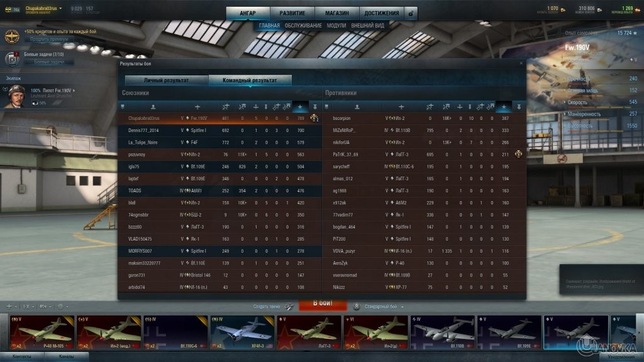
Task: Click the red В бой! button
Action: (x=323, y=305)
